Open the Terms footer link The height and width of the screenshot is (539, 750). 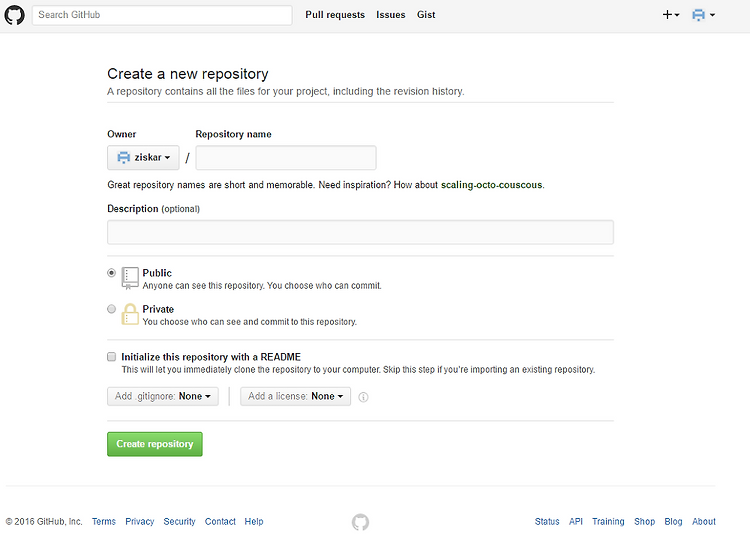pos(104,522)
